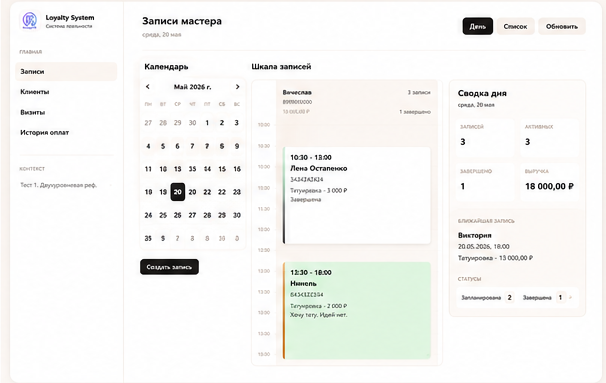Click the Запланирована status chip
Viewport: 606px width, 383px height.
487,298
